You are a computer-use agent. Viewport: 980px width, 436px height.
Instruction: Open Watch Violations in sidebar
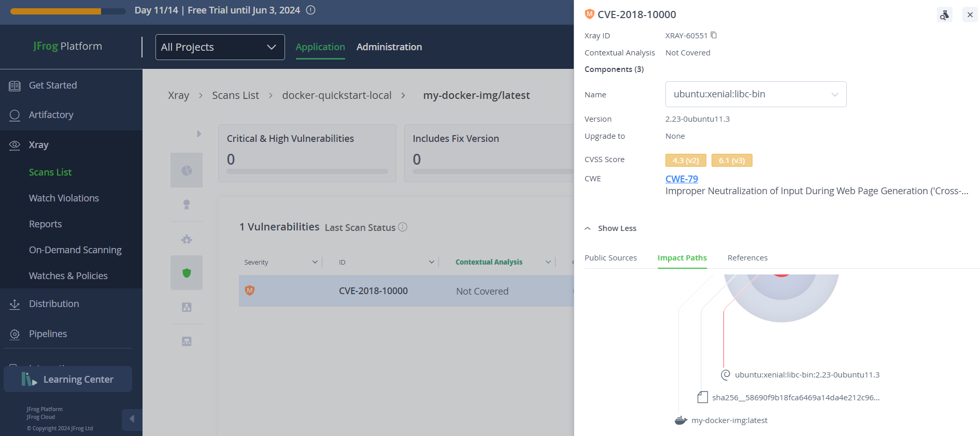[x=64, y=198]
